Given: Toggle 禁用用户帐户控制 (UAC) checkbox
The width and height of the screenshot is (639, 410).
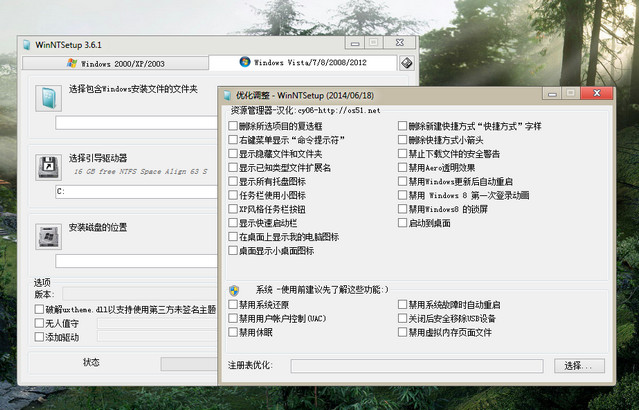Looking at the screenshot, I should (x=234, y=318).
